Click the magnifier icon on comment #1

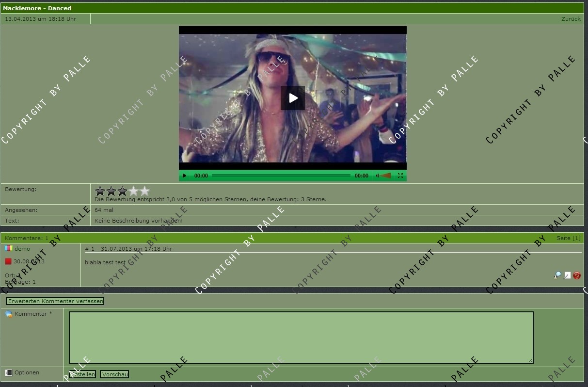click(x=557, y=275)
